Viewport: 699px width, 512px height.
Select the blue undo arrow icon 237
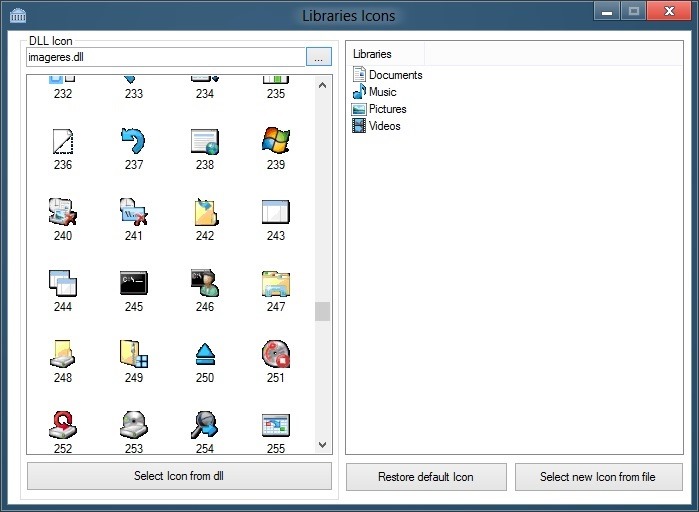click(x=133, y=141)
